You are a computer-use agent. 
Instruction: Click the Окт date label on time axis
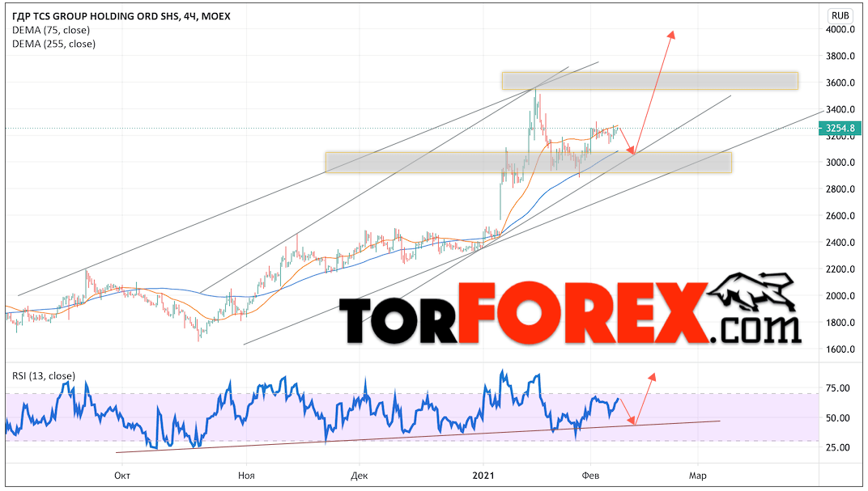[x=121, y=476]
